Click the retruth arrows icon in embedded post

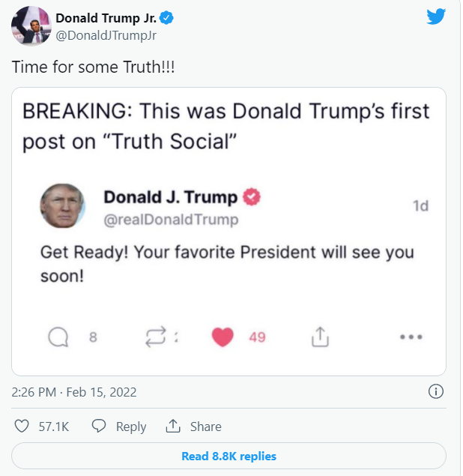(156, 337)
